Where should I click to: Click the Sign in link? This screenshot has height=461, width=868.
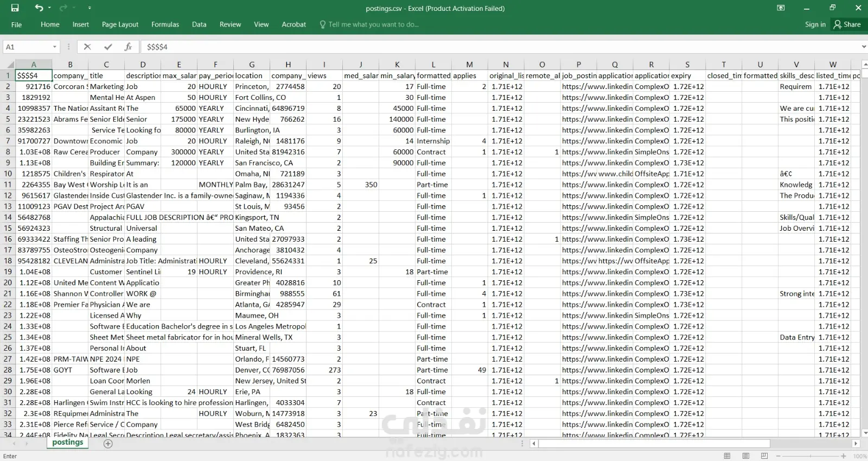[815, 24]
